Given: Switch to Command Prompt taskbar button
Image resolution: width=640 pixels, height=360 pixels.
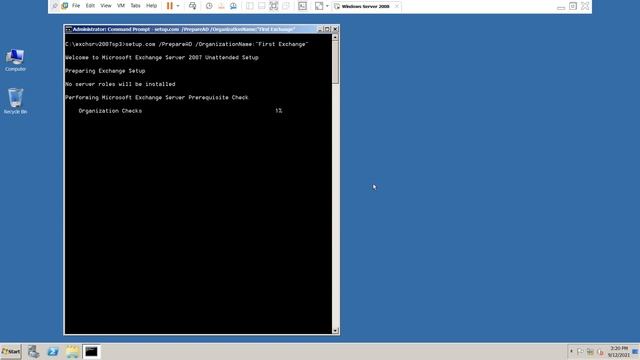Looking at the screenshot, I should click(x=91, y=351).
